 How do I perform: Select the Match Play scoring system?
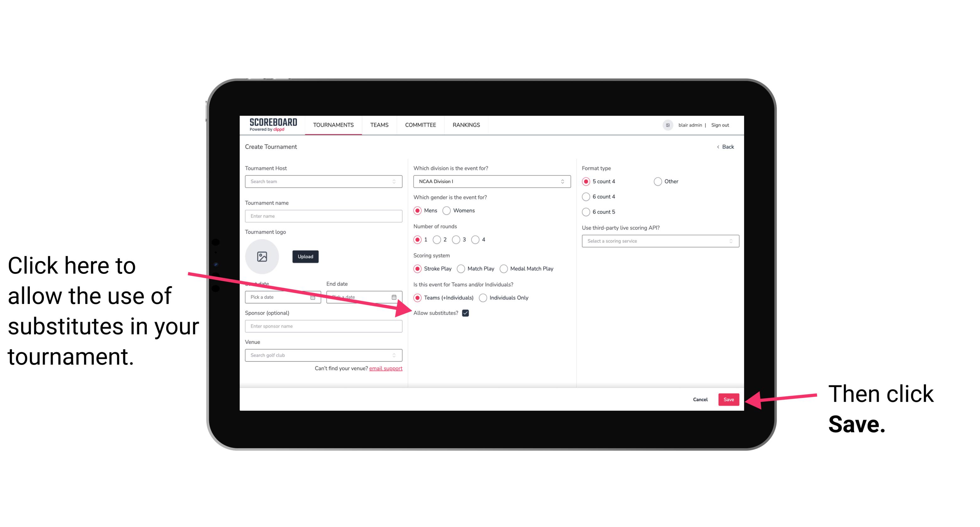point(461,268)
